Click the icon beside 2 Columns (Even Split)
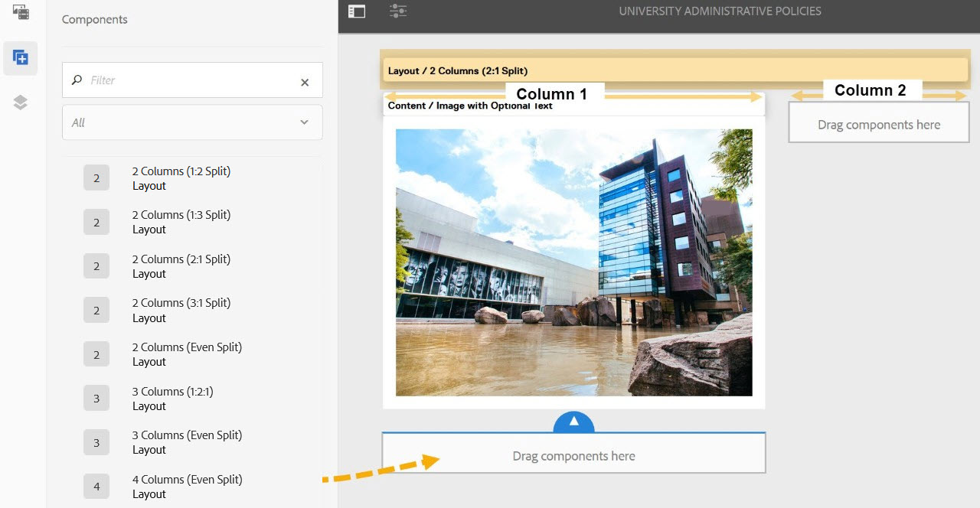Viewport: 980px width, 508px height. click(x=96, y=354)
